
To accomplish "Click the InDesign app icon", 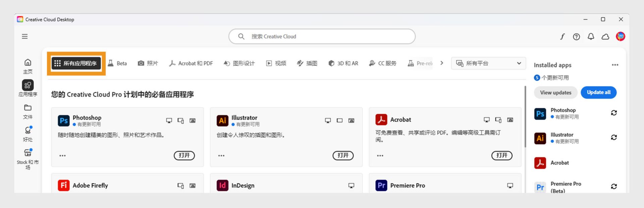I will [x=222, y=185].
